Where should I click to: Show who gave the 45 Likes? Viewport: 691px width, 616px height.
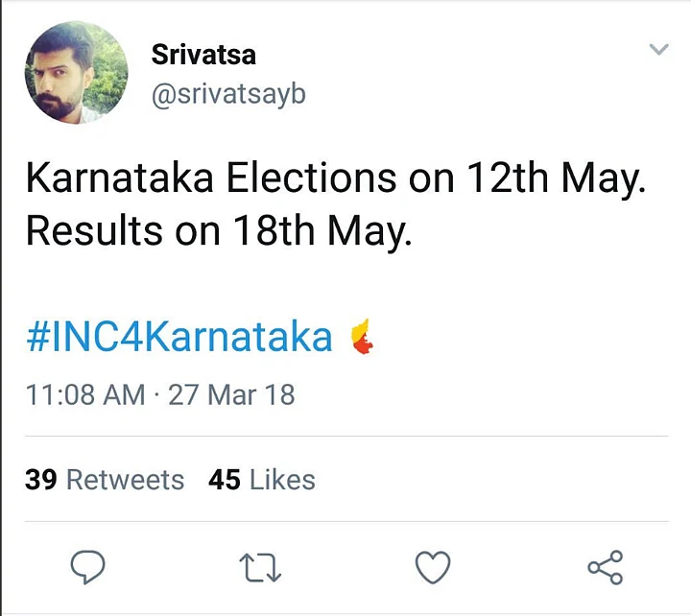[261, 479]
